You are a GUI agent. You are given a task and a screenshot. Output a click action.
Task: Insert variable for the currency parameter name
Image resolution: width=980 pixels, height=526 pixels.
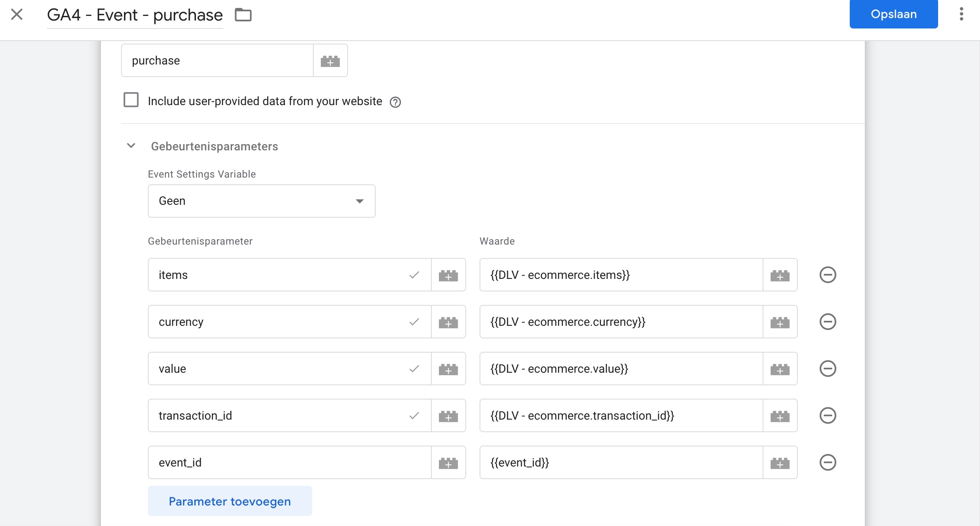pos(448,322)
